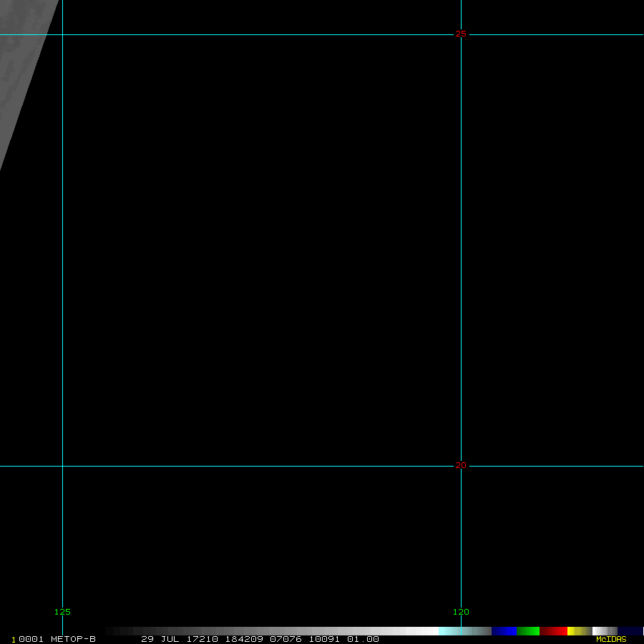Click the value 10091 in status line

coord(324,639)
